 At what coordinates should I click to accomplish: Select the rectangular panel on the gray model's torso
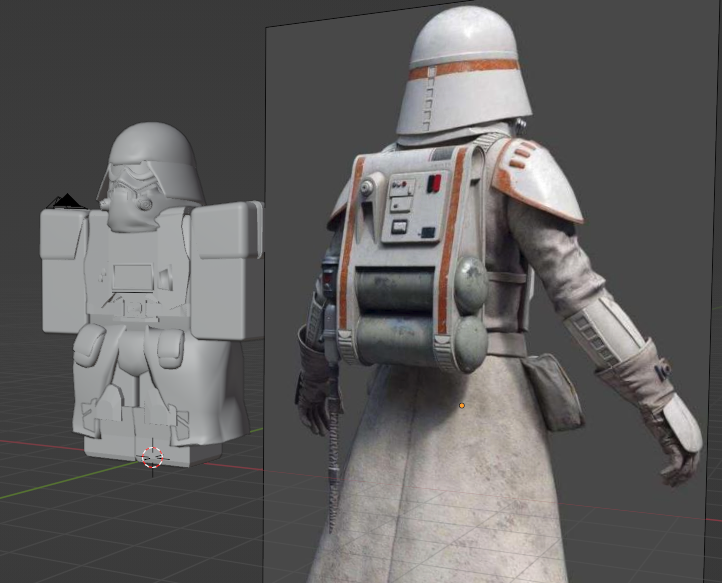tap(132, 277)
